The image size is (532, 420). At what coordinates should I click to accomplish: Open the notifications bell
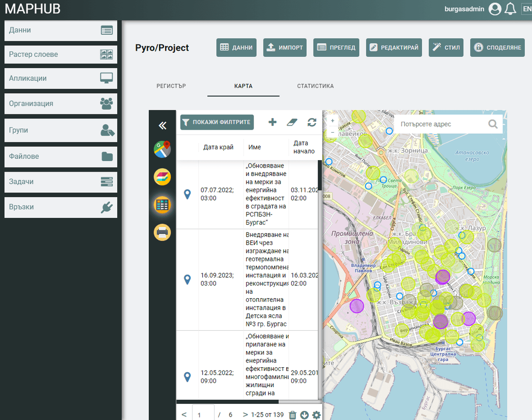click(510, 9)
